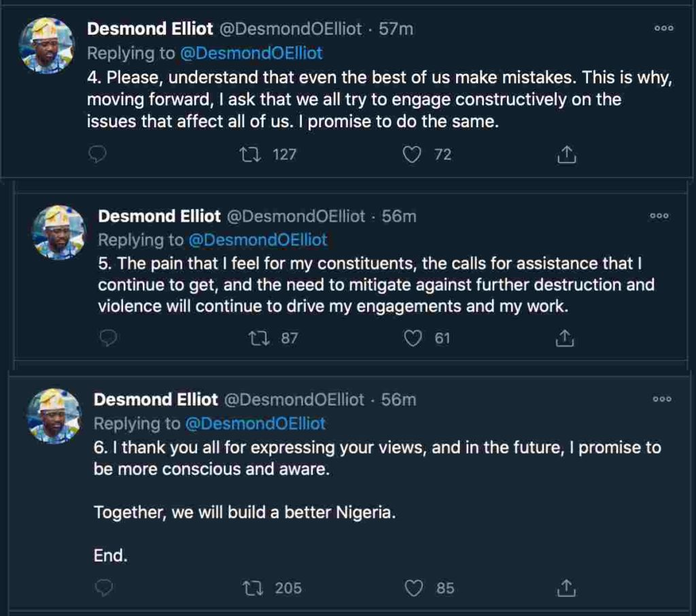Open Desmond Elliot's avatar on tweet 5
This screenshot has height=616, width=696.
point(58,233)
